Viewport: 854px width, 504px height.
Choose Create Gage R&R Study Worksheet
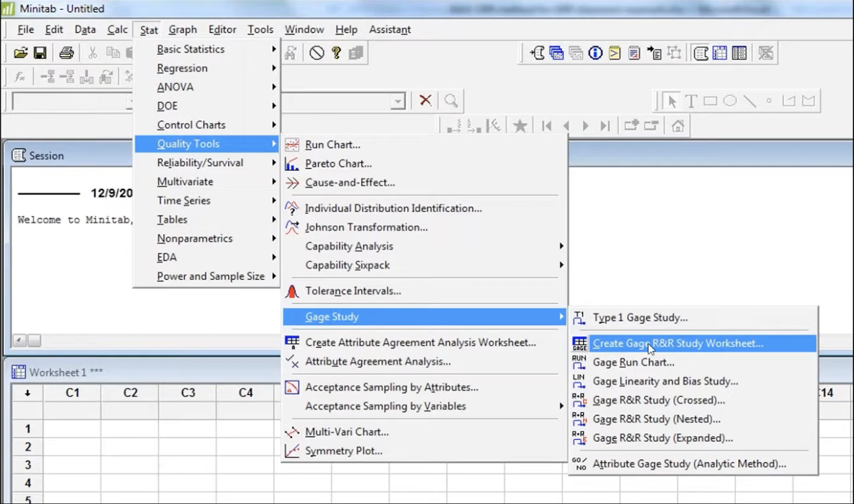693,343
